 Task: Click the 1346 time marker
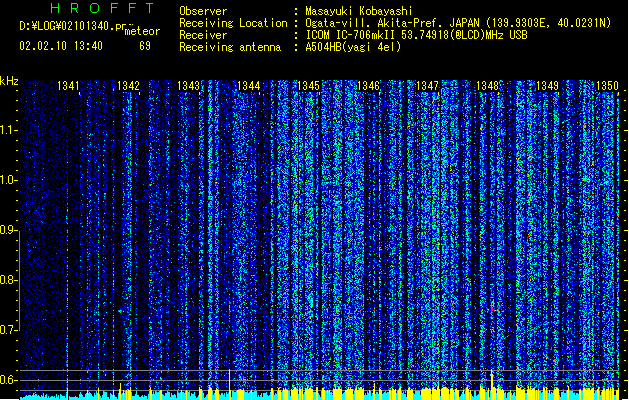click(x=368, y=86)
